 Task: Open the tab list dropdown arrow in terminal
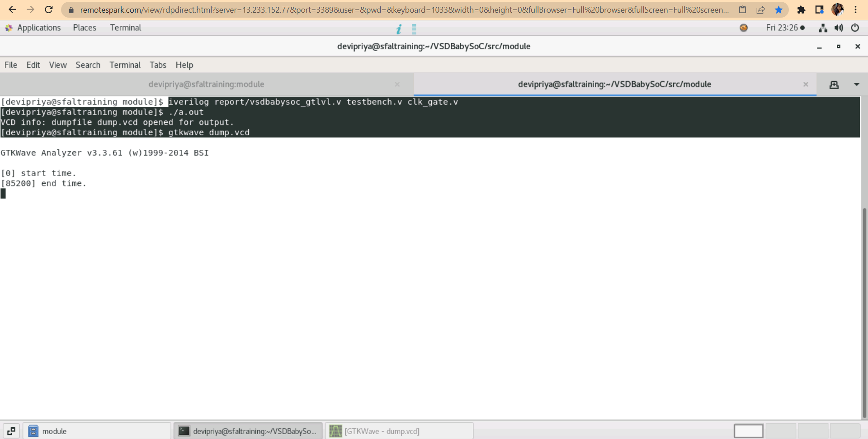tap(857, 85)
